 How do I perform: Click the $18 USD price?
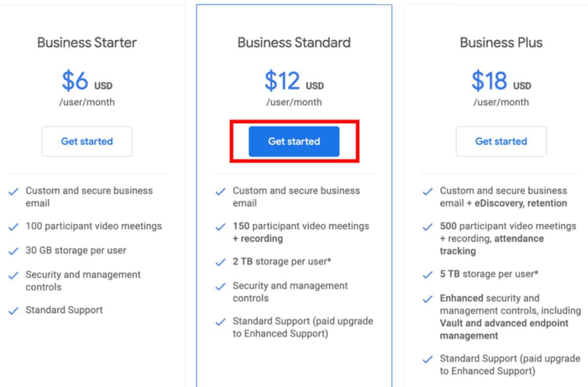501,81
